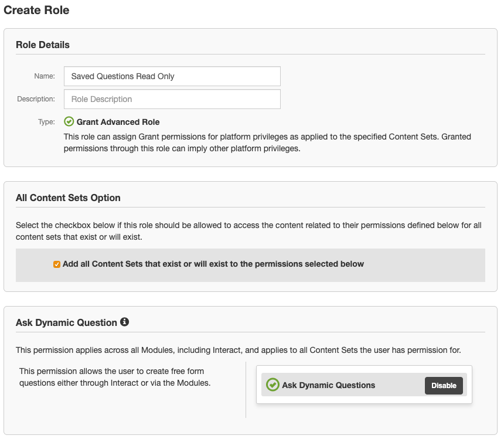The image size is (504, 442).
Task: Click the All Content Sets Option heading
Action: [x=68, y=198]
